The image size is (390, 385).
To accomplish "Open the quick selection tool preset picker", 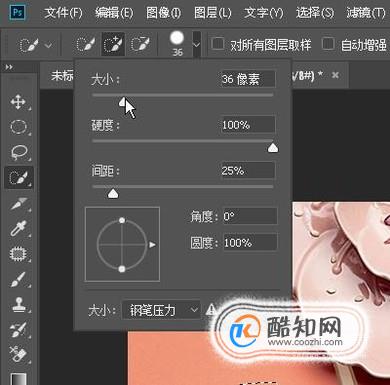I will point(36,44).
